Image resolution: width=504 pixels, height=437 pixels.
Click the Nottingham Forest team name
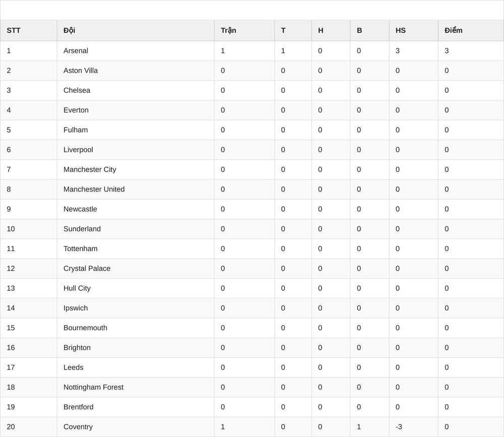(94, 387)
